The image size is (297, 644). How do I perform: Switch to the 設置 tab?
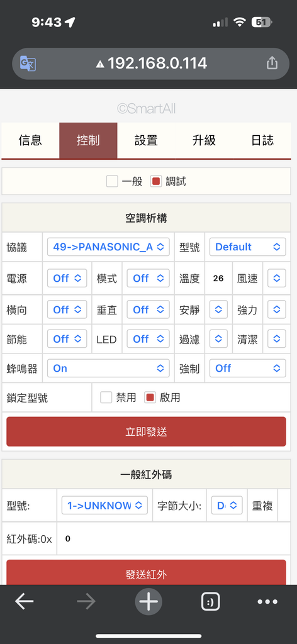[146, 140]
